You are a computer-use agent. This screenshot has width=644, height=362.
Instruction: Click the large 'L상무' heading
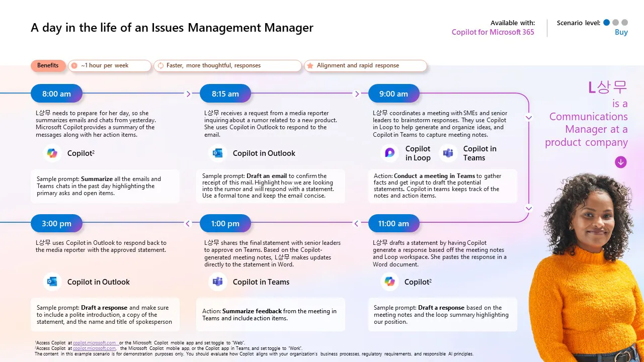[x=608, y=87]
